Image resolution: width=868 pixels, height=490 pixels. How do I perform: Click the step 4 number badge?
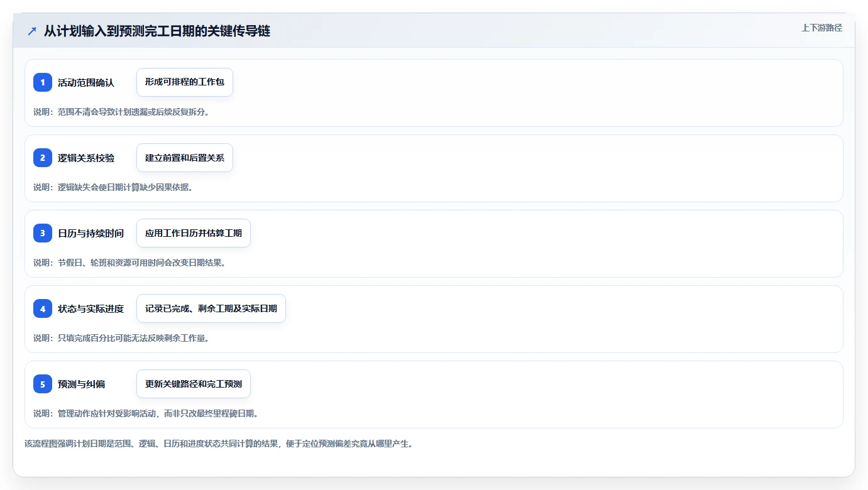pos(43,308)
